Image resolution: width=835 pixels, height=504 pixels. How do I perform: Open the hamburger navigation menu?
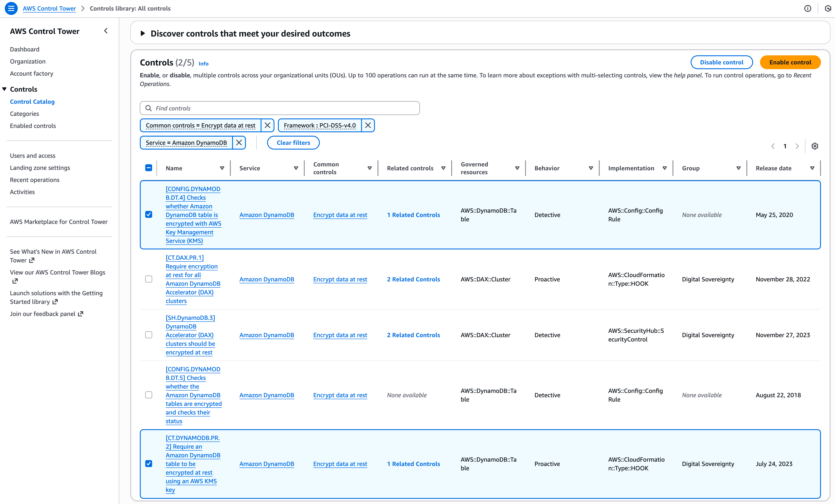click(11, 8)
